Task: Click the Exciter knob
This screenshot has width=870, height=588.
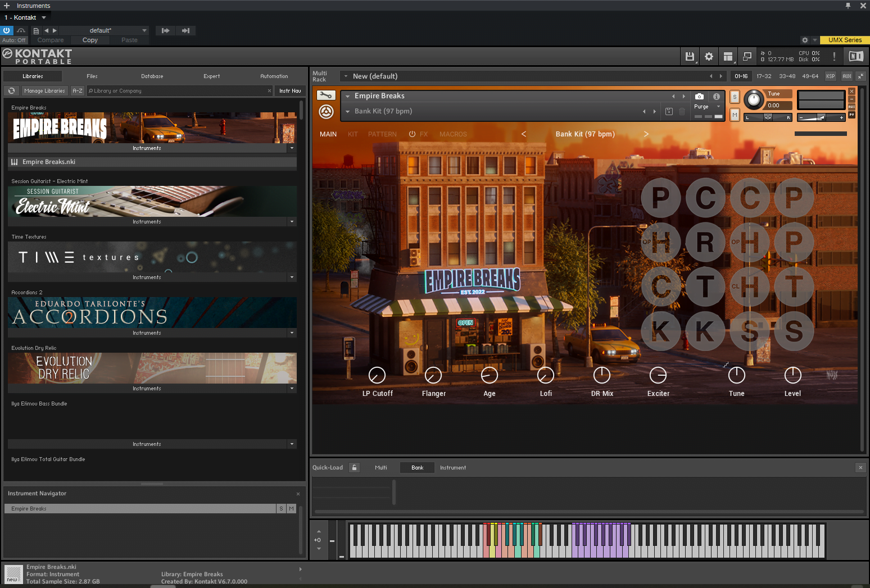Action: [658, 375]
